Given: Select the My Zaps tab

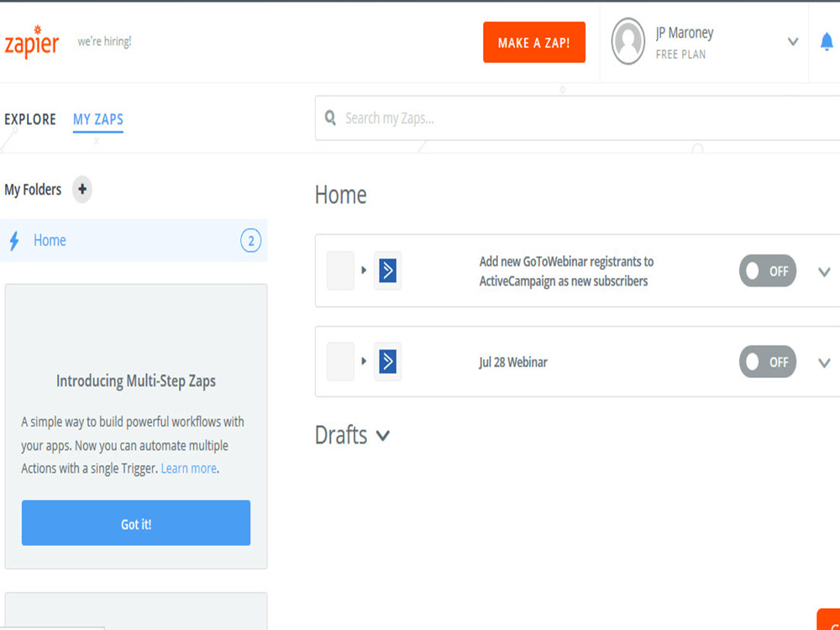Looking at the screenshot, I should [x=98, y=119].
